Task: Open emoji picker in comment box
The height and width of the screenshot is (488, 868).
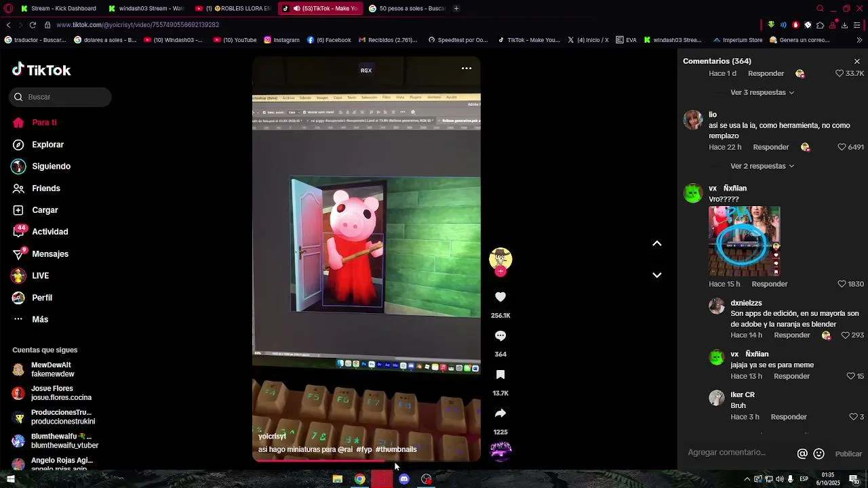Action: pos(818,453)
